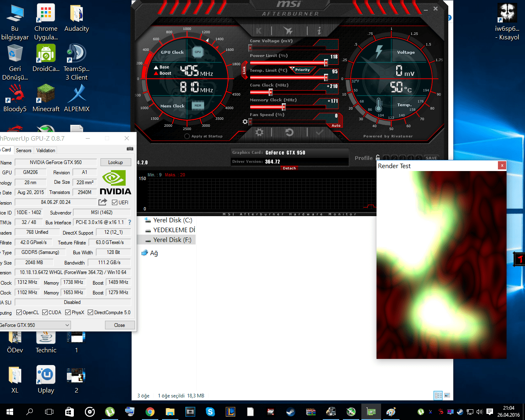Click the Close button in GPU-Z
The height and width of the screenshot is (420, 525).
[x=119, y=325]
